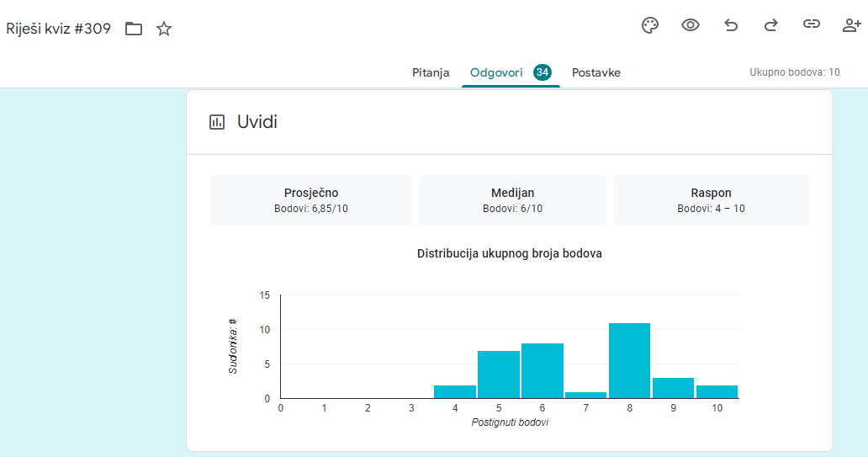The width and height of the screenshot is (868, 457).
Task: Click the Postignuti bodovi axis label
Action: (x=510, y=422)
